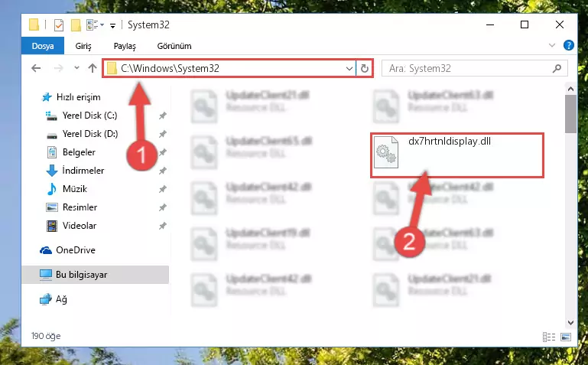The width and height of the screenshot is (588, 365).
Task: Click the vertical scrollbar thumb
Action: (x=570, y=114)
